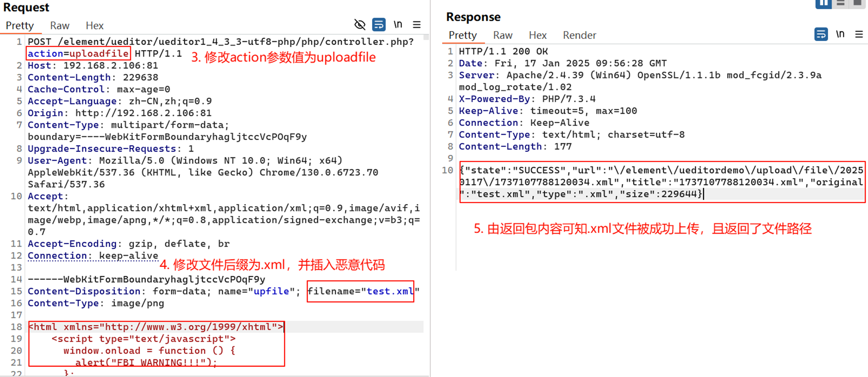Click the Connection: keep-alive request header
This screenshot has width=868, height=377.
point(93,256)
